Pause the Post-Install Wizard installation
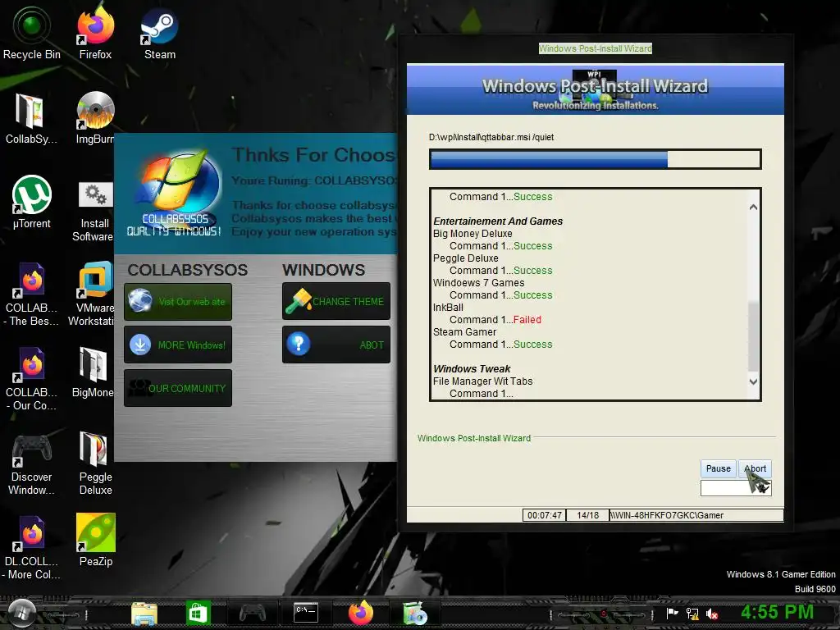This screenshot has width=840, height=630. [718, 468]
